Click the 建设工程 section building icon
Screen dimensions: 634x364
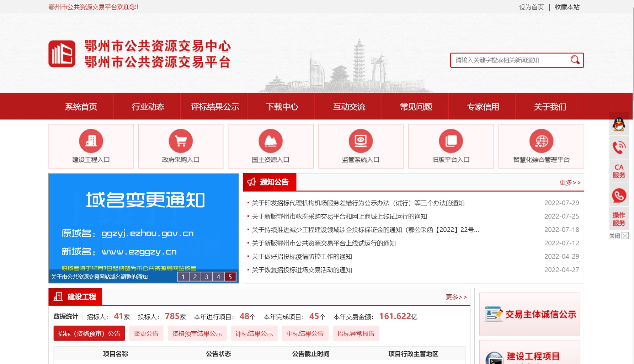[x=58, y=296]
